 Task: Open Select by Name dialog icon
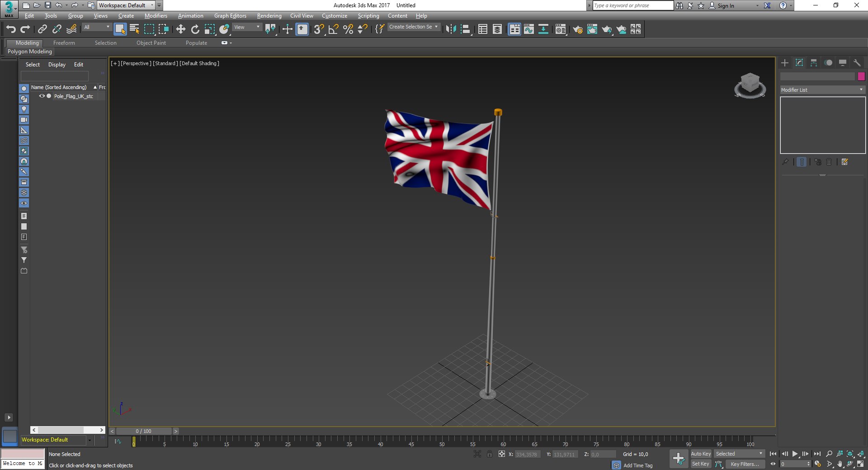(x=134, y=29)
